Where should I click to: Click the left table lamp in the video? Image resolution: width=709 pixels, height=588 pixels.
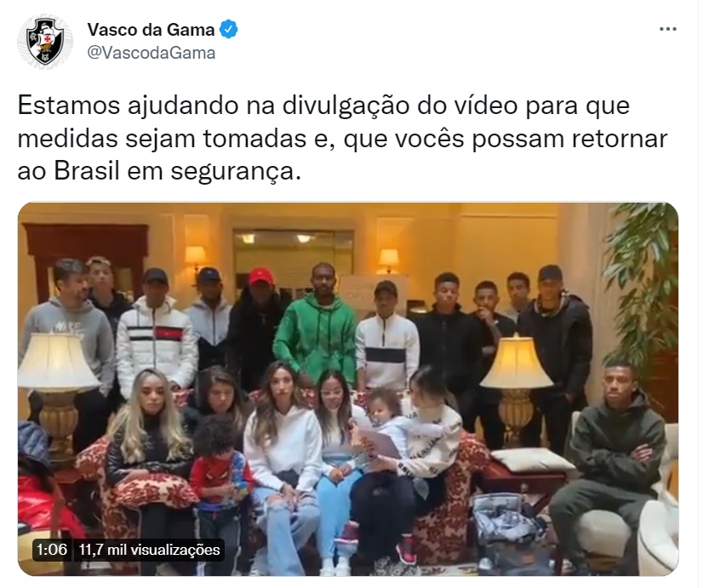tap(56, 389)
